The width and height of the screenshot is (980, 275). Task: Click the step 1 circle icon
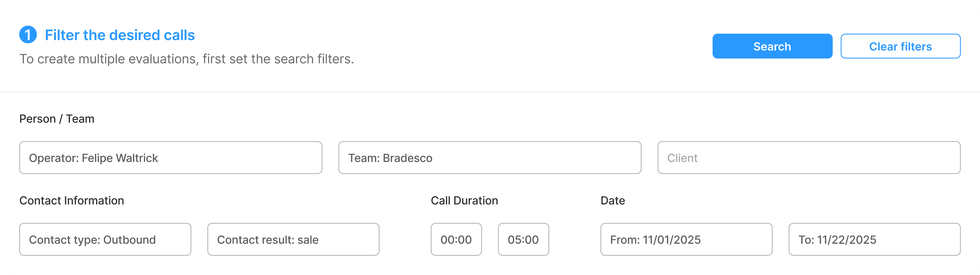pos(28,35)
